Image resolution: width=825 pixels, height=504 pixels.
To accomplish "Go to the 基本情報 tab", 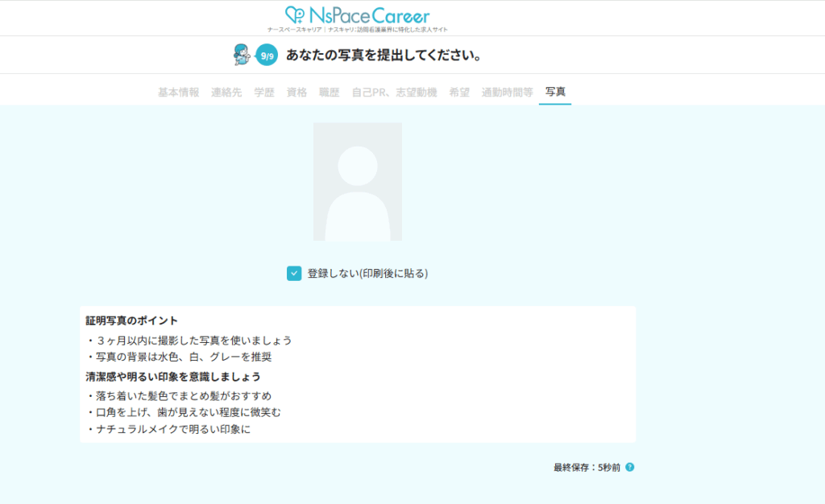I will coord(178,93).
